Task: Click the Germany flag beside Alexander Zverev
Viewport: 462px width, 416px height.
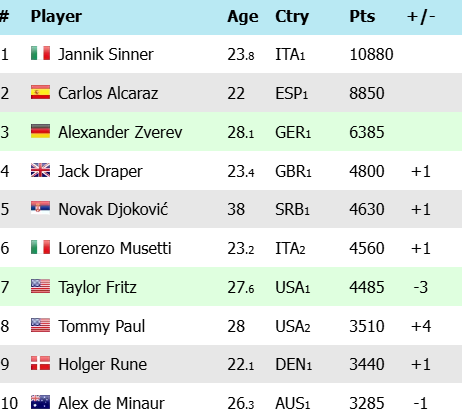Action: tap(40, 131)
